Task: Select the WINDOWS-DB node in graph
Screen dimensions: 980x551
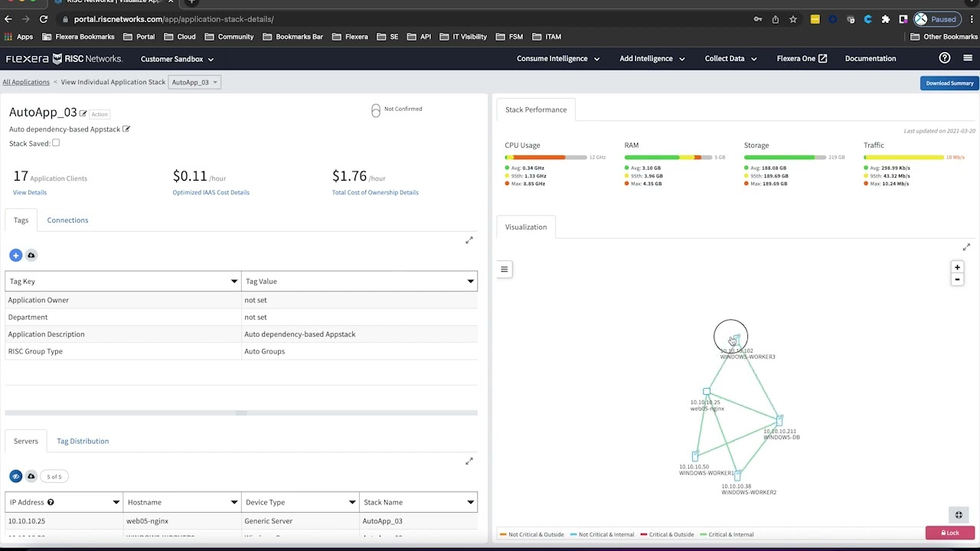Action: coord(779,420)
